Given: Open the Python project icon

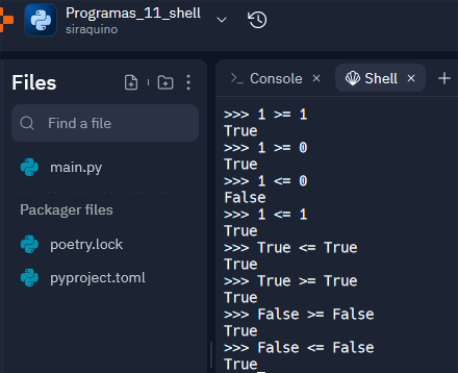Looking at the screenshot, I should (x=41, y=20).
